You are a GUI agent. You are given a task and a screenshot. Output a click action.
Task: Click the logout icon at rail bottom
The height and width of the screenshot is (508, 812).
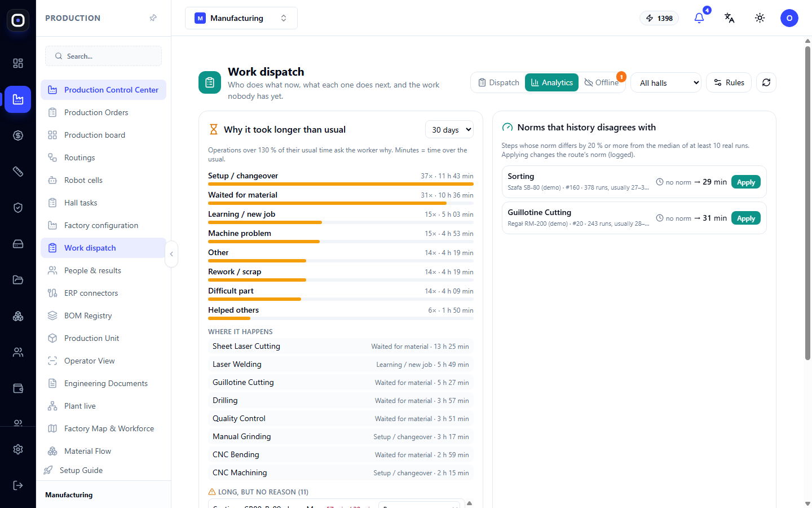tap(18, 485)
